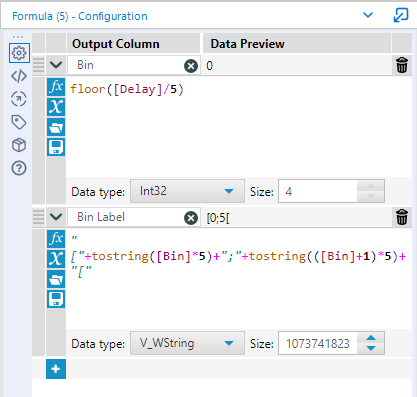Open Help question mark icon
Viewport: 417px width, 397px height.
point(19,168)
